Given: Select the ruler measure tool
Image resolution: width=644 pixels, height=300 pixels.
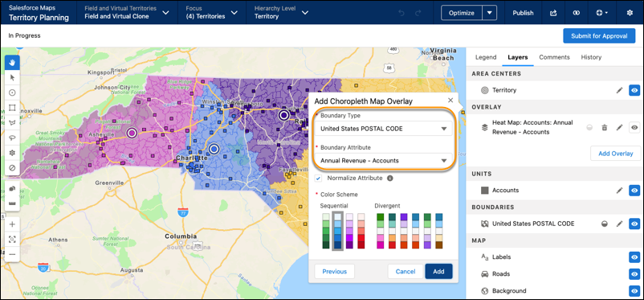Looking at the screenshot, I should 12,203.
